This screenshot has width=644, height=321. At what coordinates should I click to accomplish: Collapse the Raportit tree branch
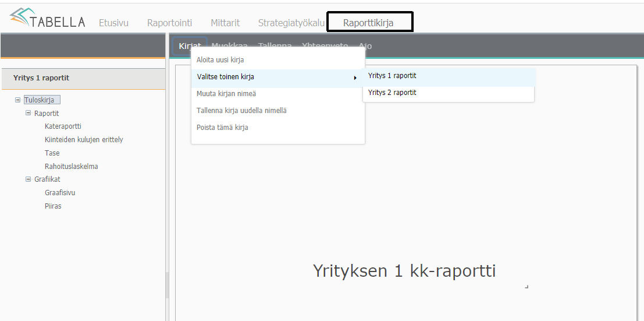pyautogui.click(x=29, y=114)
